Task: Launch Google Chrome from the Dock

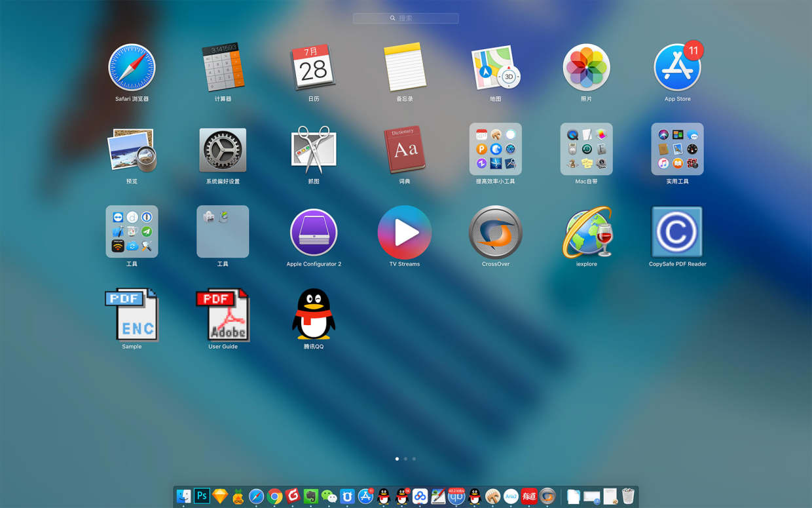Action: (x=274, y=496)
